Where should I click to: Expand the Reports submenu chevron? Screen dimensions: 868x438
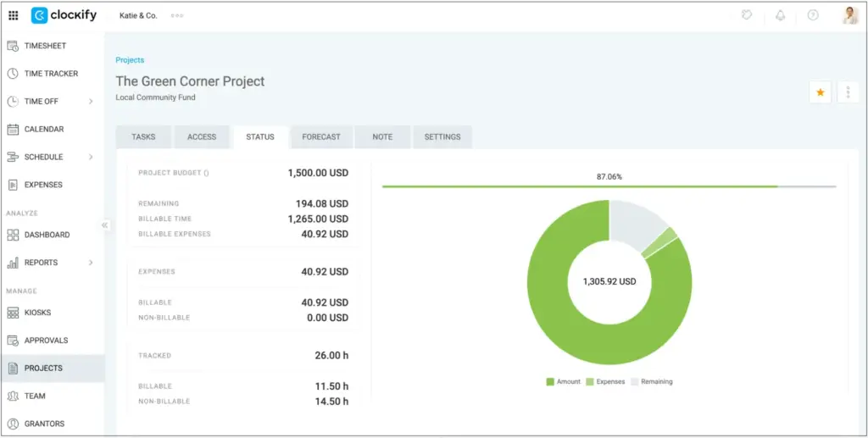click(x=91, y=263)
